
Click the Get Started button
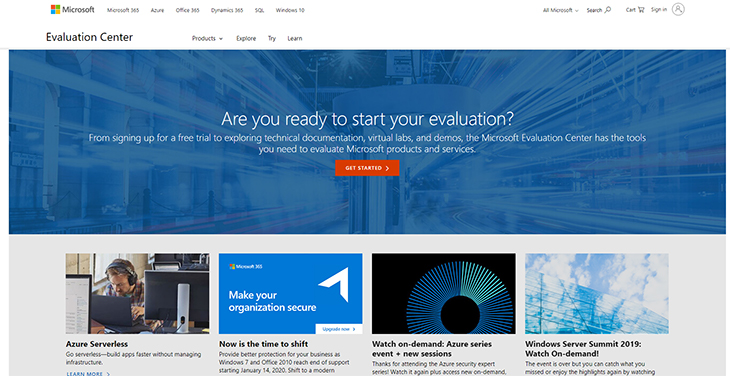pos(367,168)
